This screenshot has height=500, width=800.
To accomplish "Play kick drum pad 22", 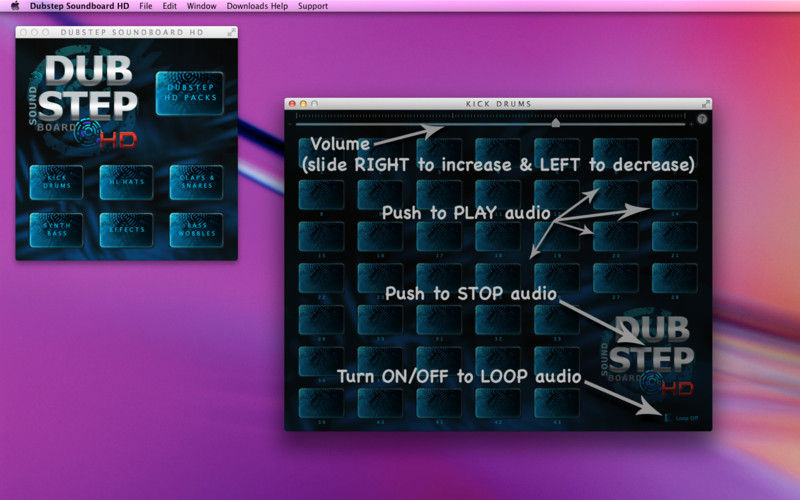I will (x=321, y=278).
